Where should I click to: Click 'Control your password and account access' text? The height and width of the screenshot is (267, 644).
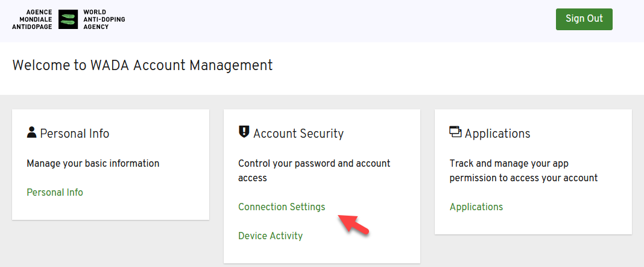pyautogui.click(x=314, y=171)
